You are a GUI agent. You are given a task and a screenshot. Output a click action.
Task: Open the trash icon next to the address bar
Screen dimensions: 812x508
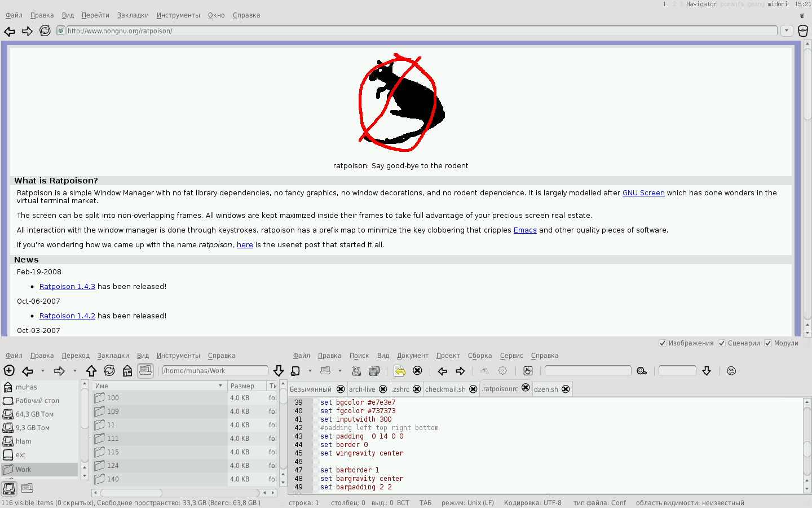(x=803, y=31)
